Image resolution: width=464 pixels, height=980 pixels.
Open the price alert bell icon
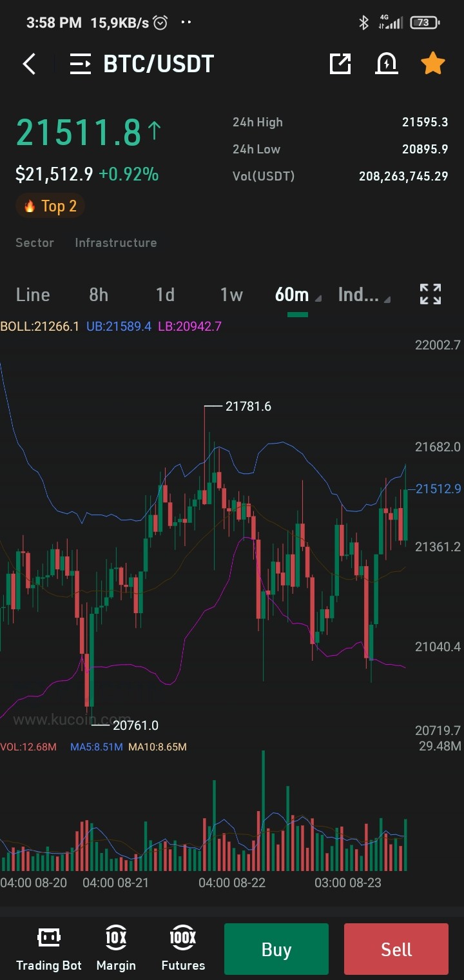click(386, 63)
